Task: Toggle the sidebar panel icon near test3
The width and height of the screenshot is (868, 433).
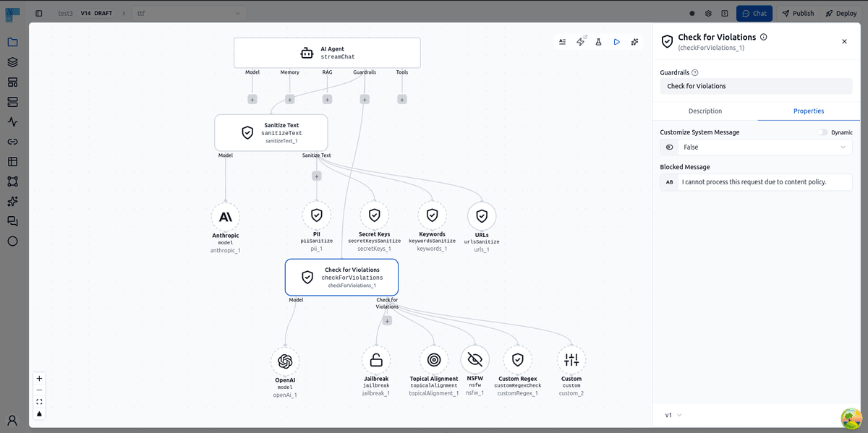Action: 39,13
